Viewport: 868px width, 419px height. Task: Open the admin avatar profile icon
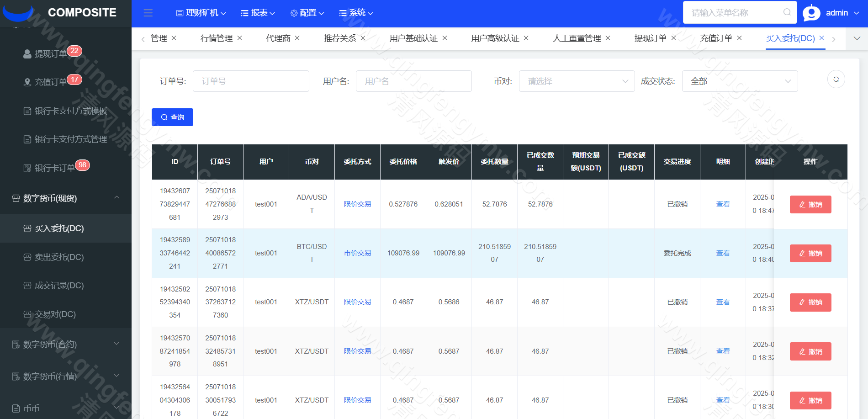(x=811, y=13)
